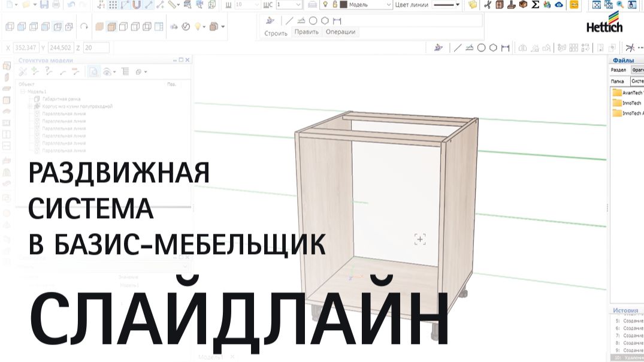The image size is (644, 362).
Task: Click the X coordinate field 352.347
Action: coord(26,48)
